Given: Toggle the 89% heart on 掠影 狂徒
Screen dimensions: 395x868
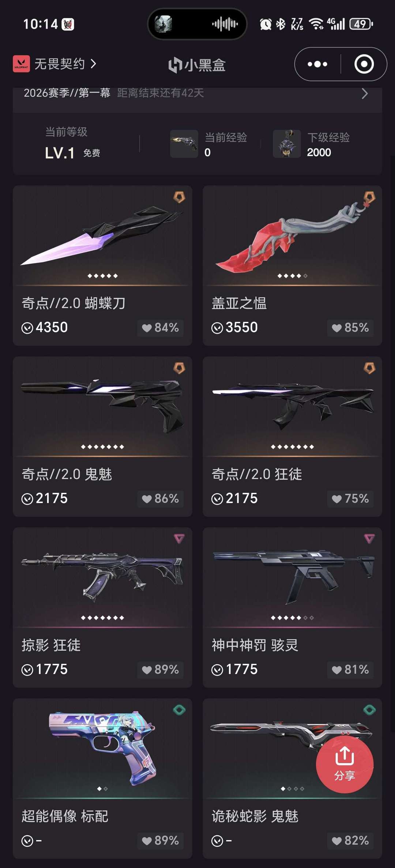Looking at the screenshot, I should pos(160,670).
